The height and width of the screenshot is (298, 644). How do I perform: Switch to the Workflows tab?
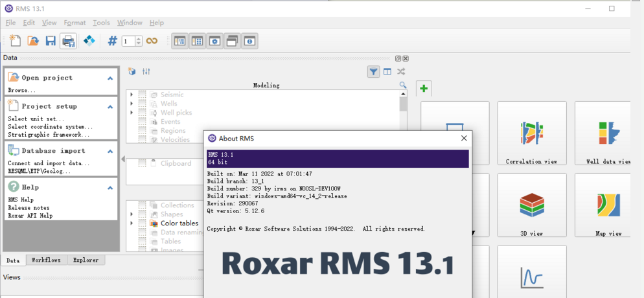(46, 260)
